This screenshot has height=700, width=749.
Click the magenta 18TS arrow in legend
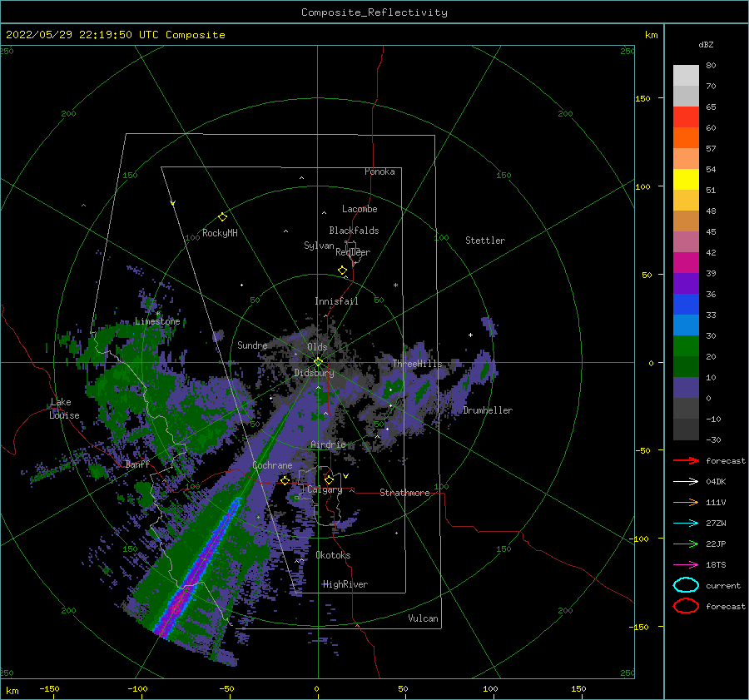[x=686, y=565]
